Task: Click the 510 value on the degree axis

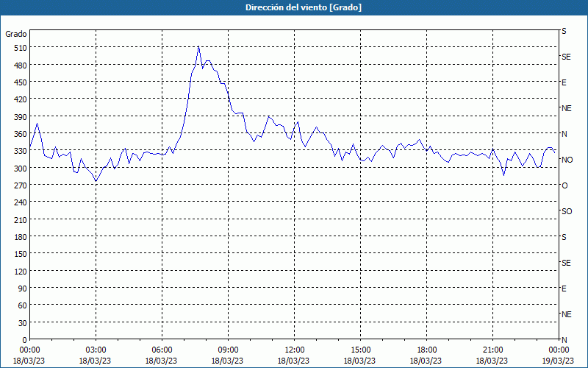Action: point(21,48)
